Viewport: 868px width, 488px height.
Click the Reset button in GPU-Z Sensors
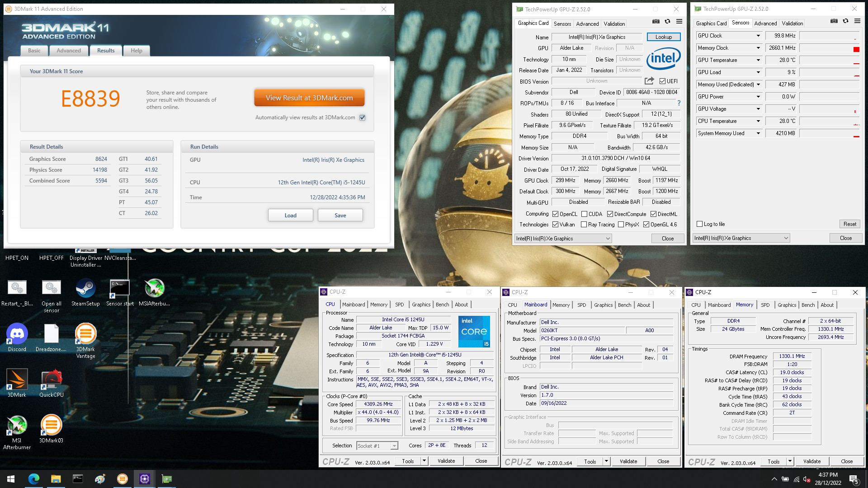[x=849, y=224]
